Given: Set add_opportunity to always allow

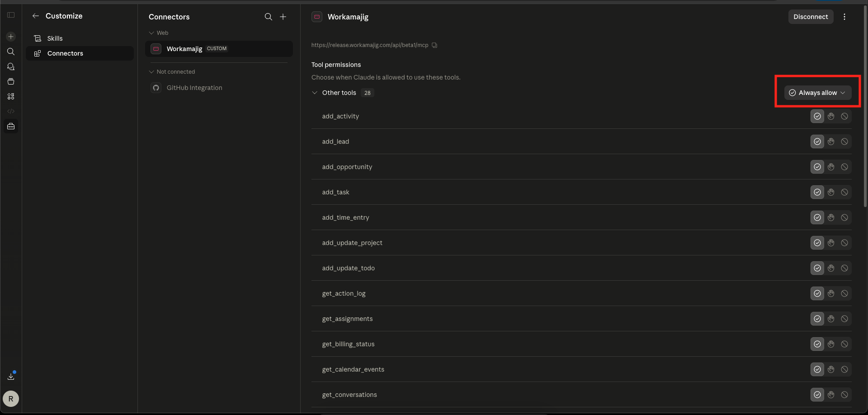Looking at the screenshot, I should [x=817, y=167].
